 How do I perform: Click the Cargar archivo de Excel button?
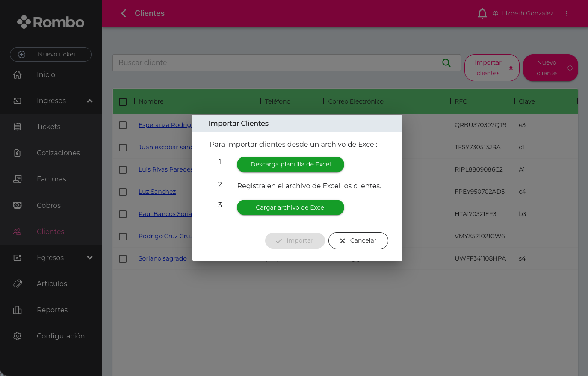290,207
